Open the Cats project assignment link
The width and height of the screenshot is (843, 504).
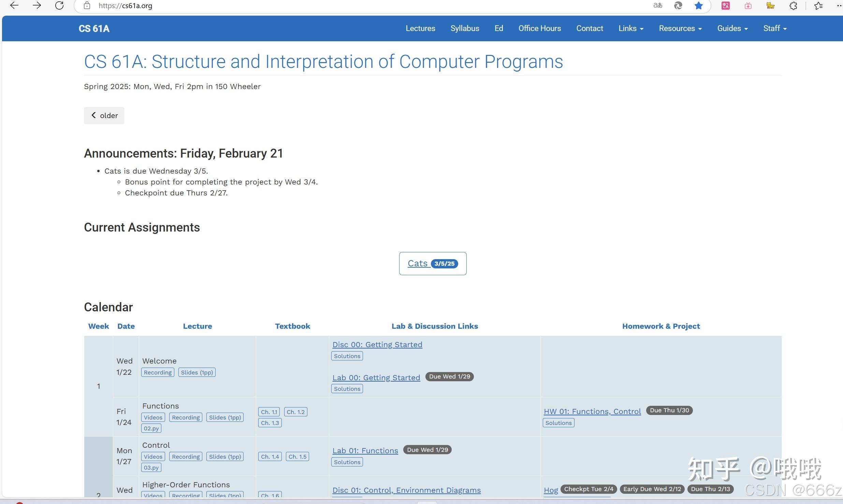click(x=418, y=263)
